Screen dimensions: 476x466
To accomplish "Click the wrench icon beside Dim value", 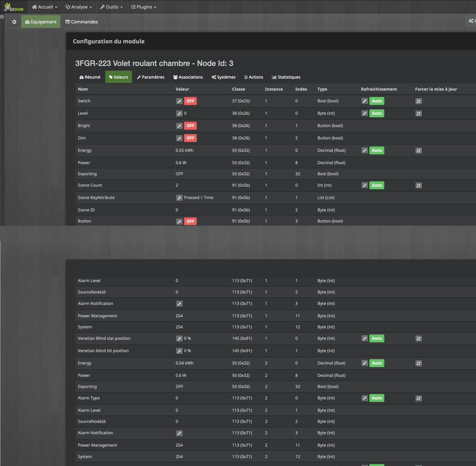I will 180,138.
